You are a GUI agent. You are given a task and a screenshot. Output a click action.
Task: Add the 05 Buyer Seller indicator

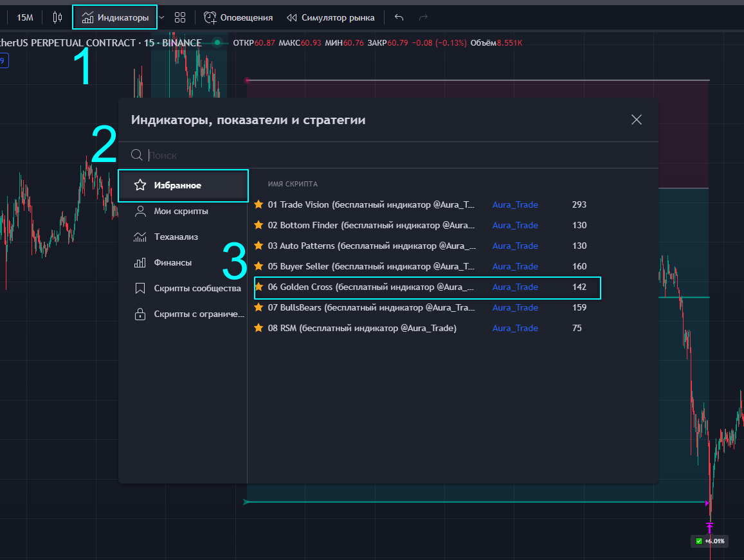371,266
